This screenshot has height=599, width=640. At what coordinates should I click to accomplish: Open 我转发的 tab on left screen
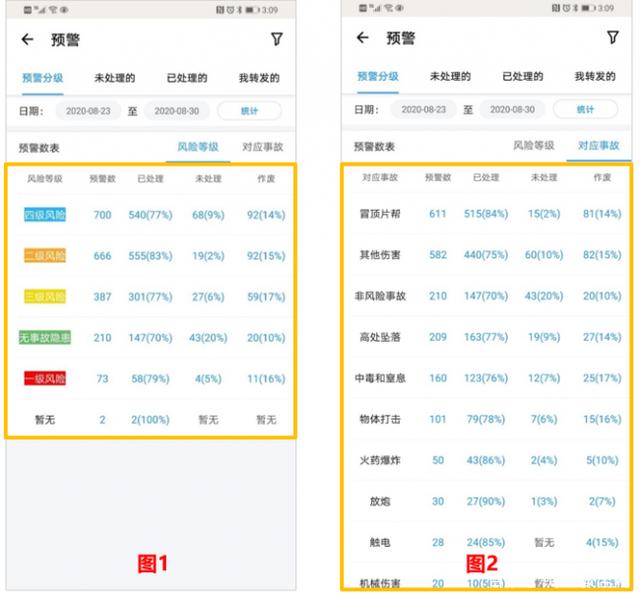[x=259, y=78]
